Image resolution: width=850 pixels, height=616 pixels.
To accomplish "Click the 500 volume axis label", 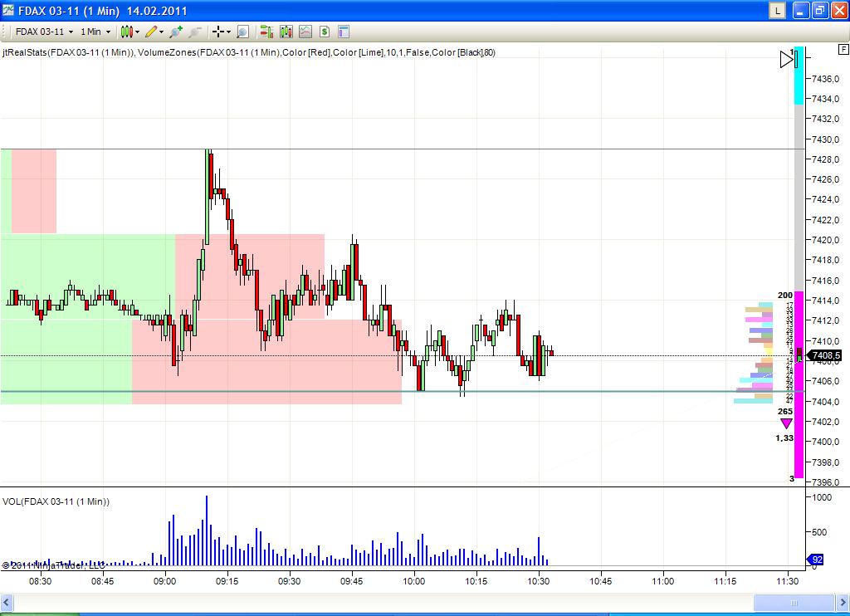I will [x=818, y=532].
